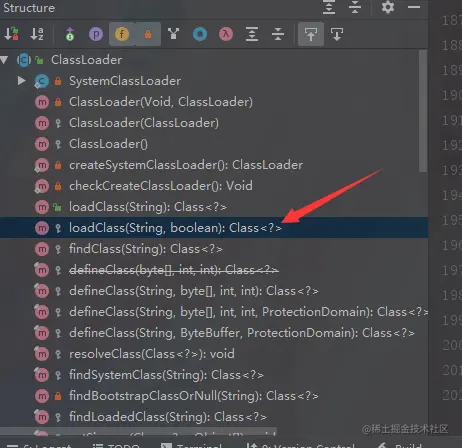The image size is (462, 448).
Task: Enable Autoscroll from Source
Action: [x=337, y=34]
